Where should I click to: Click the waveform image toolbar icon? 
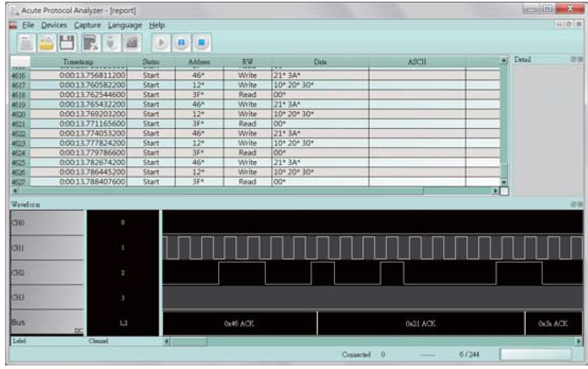(x=131, y=43)
